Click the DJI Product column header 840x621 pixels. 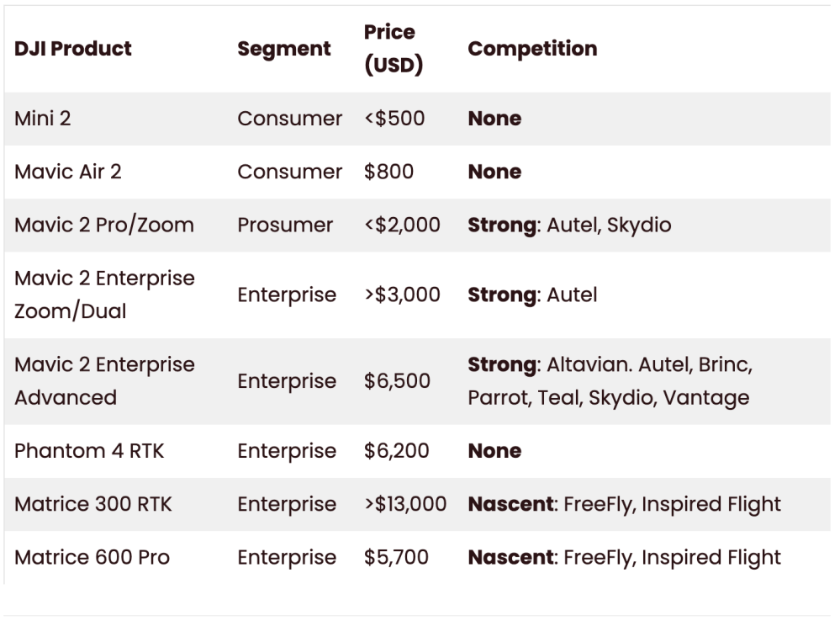pyautogui.click(x=73, y=49)
